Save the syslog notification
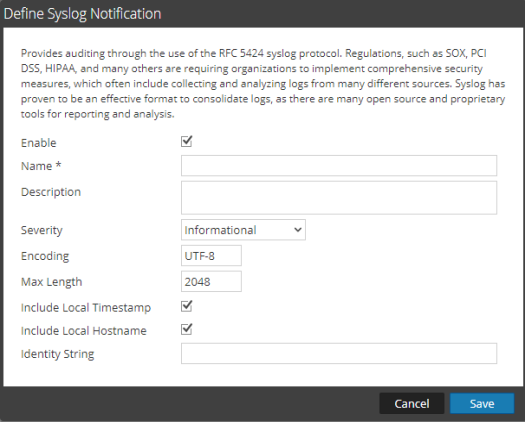This screenshot has height=422, width=525. coord(482,404)
